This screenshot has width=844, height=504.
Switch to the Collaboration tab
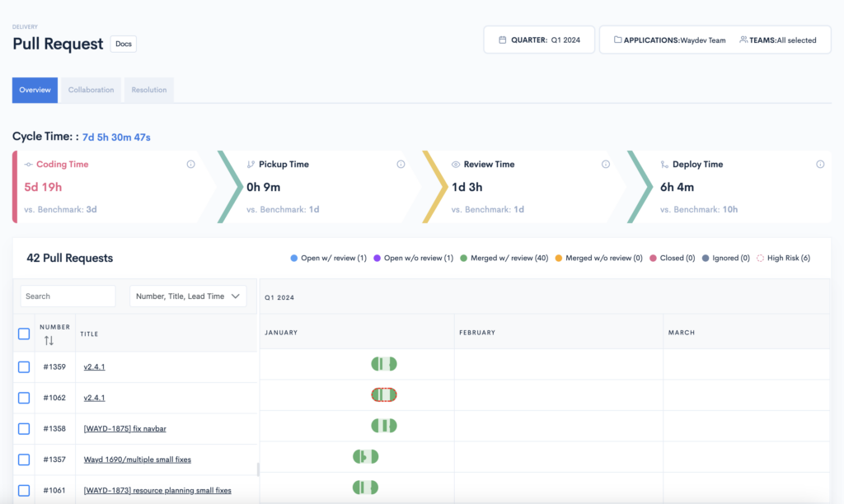[x=91, y=90]
